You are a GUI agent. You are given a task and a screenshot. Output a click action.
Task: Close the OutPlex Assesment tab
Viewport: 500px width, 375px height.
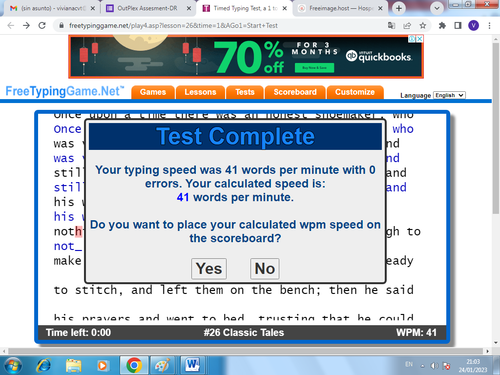tap(189, 8)
